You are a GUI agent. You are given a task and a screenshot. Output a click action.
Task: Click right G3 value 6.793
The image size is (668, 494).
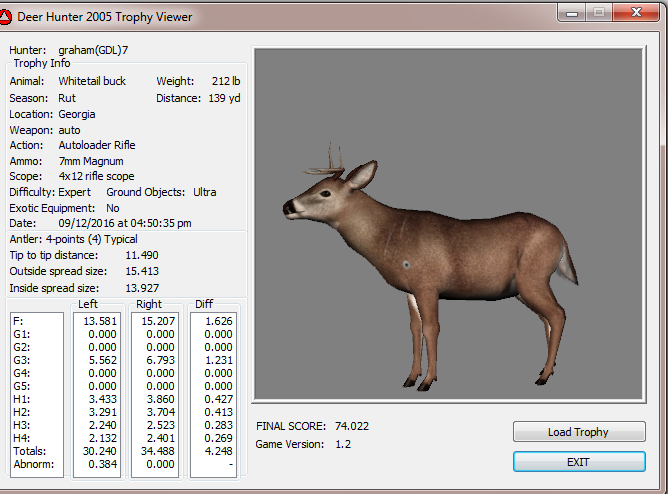click(161, 360)
